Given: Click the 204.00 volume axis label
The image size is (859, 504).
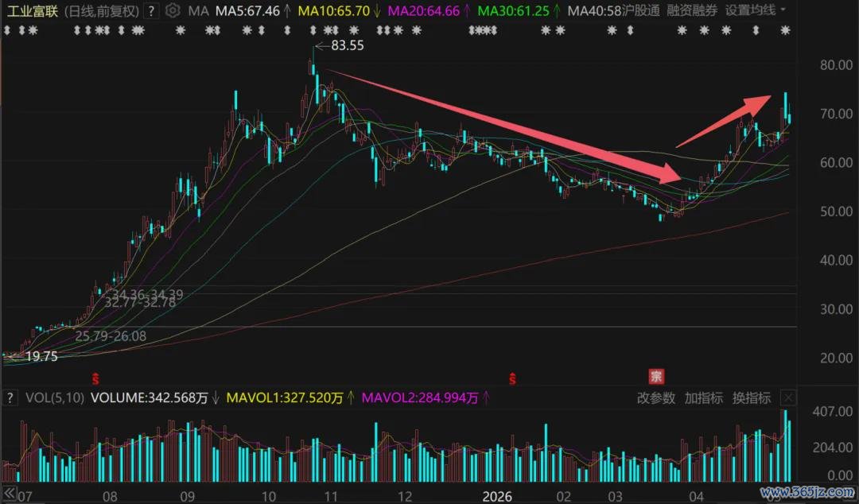Looking at the screenshot, I should (x=832, y=448).
